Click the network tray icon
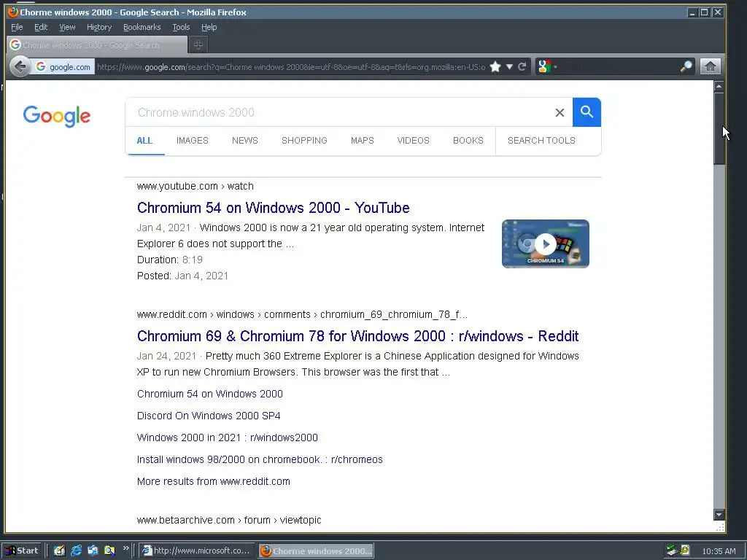The width and height of the screenshot is (747, 560). coord(672,551)
